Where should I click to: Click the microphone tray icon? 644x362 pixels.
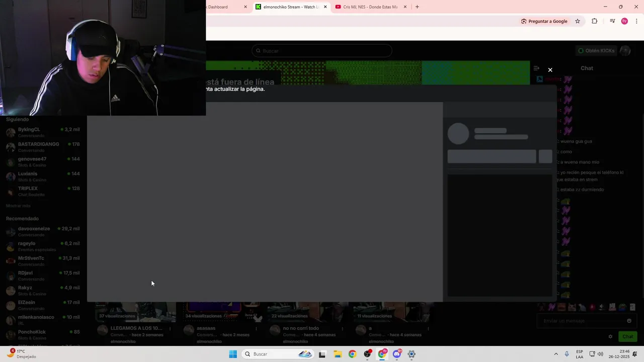click(x=567, y=354)
